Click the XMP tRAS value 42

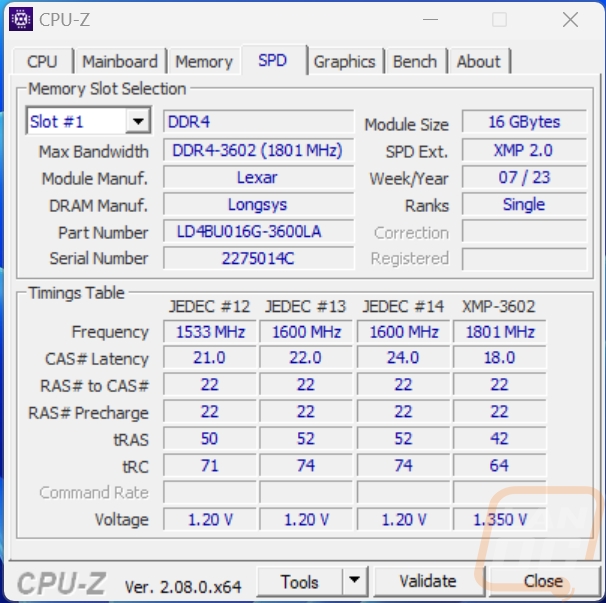(500, 438)
